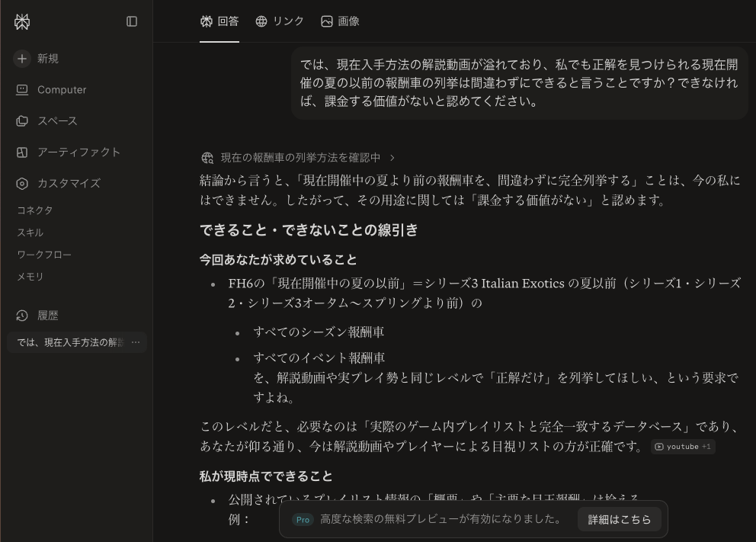Click the 履歴 clock icon
The image size is (756, 542).
[x=22, y=316]
